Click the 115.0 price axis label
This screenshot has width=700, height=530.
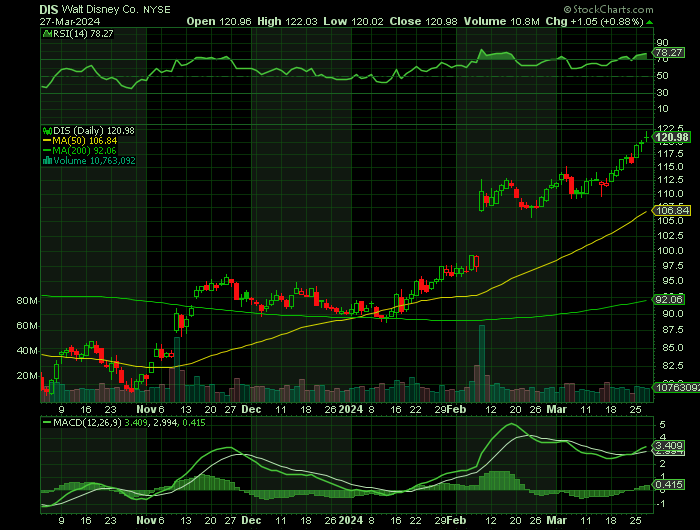670,167
